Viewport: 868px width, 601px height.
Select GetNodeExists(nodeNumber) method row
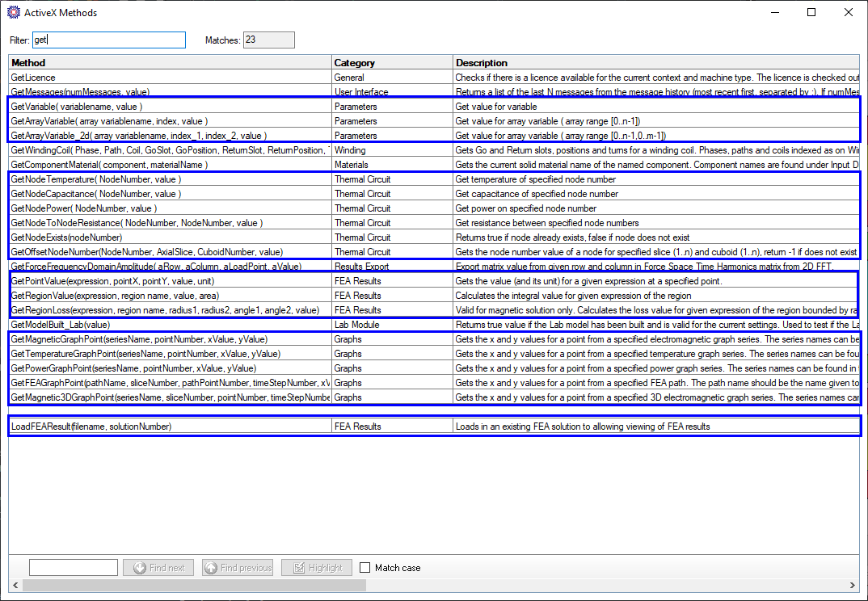pyautogui.click(x=434, y=237)
